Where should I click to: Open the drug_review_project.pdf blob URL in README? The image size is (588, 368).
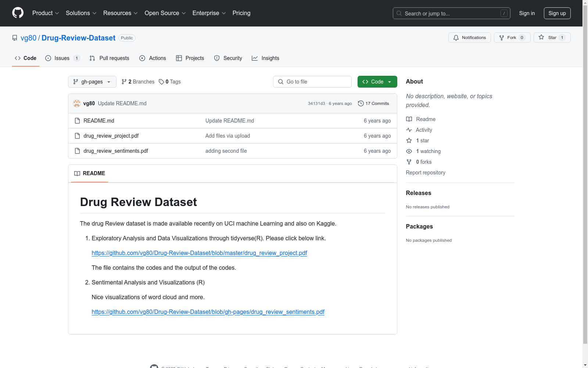pyautogui.click(x=199, y=253)
